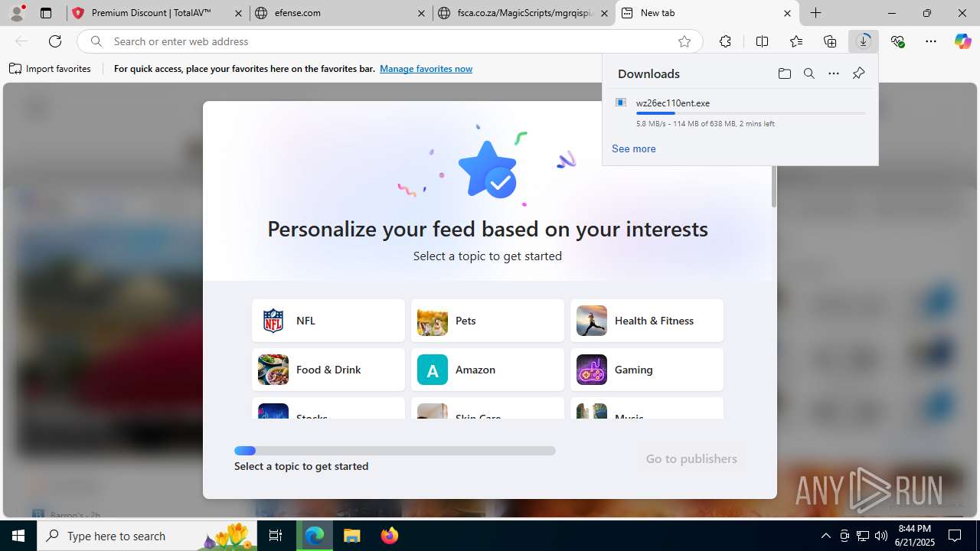Search downloads in the Downloads panel
The image size is (980, 551).
coord(808,73)
